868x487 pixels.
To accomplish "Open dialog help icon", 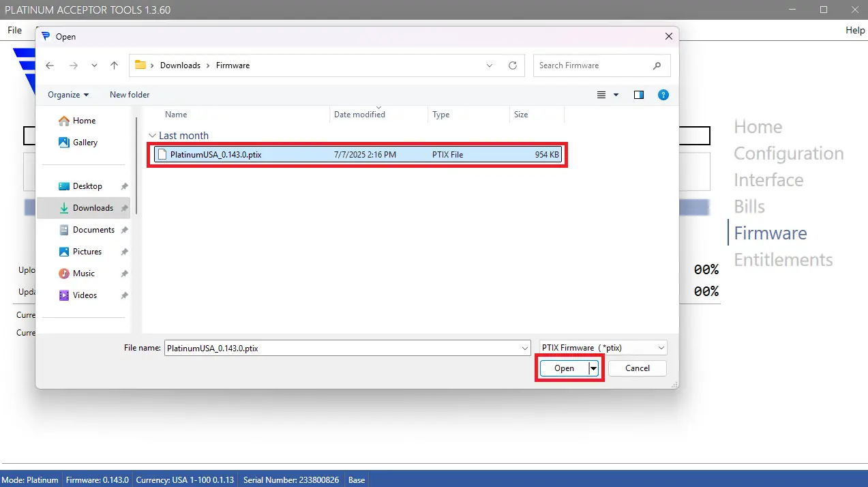I will [663, 95].
